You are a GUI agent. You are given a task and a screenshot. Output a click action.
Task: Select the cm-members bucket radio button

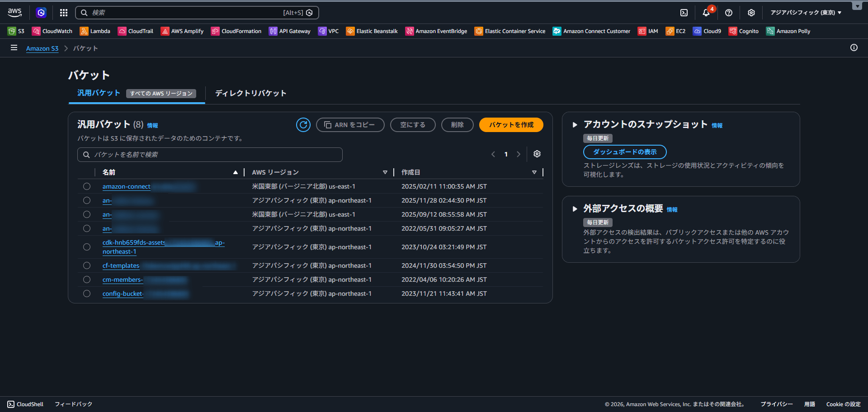pos(87,279)
